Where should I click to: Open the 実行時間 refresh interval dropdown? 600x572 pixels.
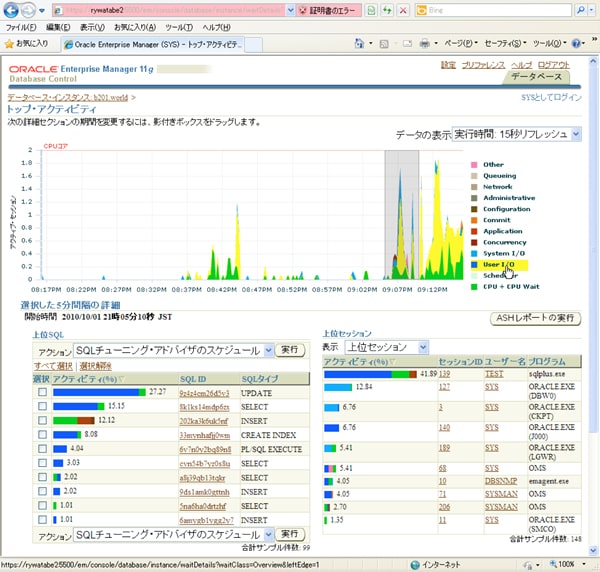click(516, 134)
